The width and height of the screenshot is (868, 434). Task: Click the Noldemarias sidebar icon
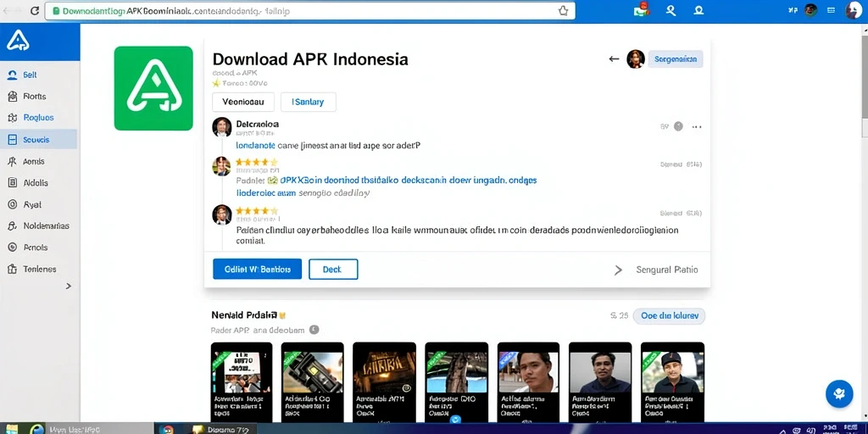(12, 225)
